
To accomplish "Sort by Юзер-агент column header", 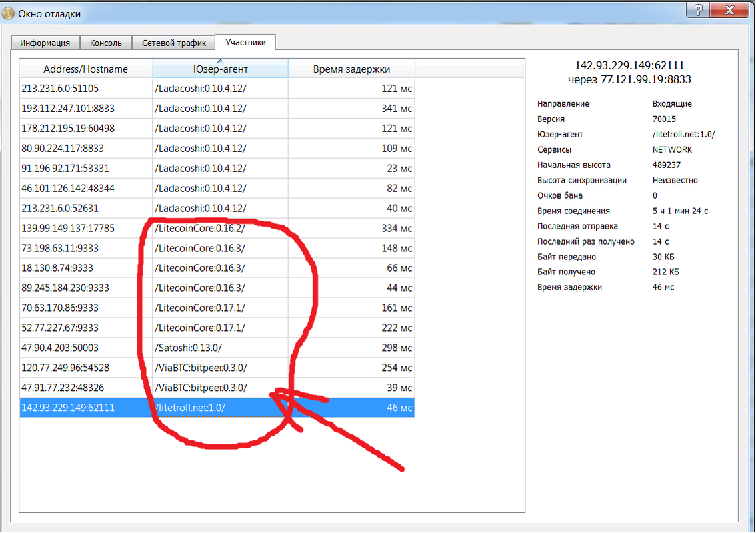I will pyautogui.click(x=221, y=69).
